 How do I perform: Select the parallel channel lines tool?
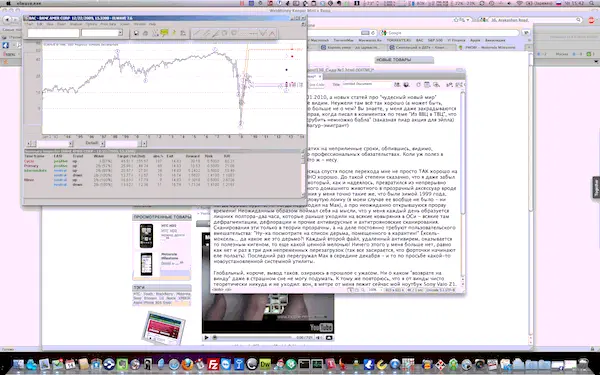(x=206, y=33)
